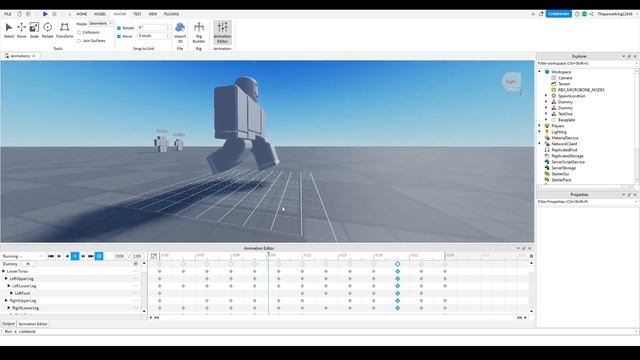Select Baseplate in Explorer
The image size is (640, 360).
click(567, 120)
